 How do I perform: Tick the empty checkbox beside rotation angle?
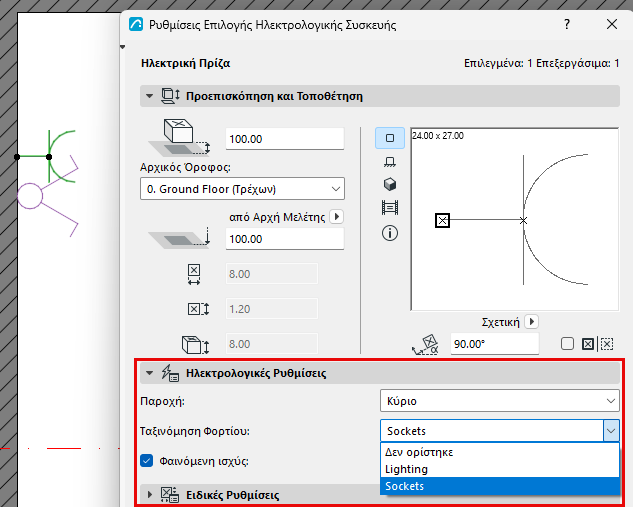567,344
